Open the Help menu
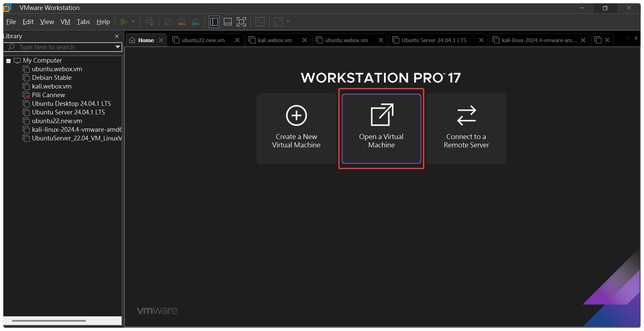Screen dimensions: 644x331 [103, 22]
